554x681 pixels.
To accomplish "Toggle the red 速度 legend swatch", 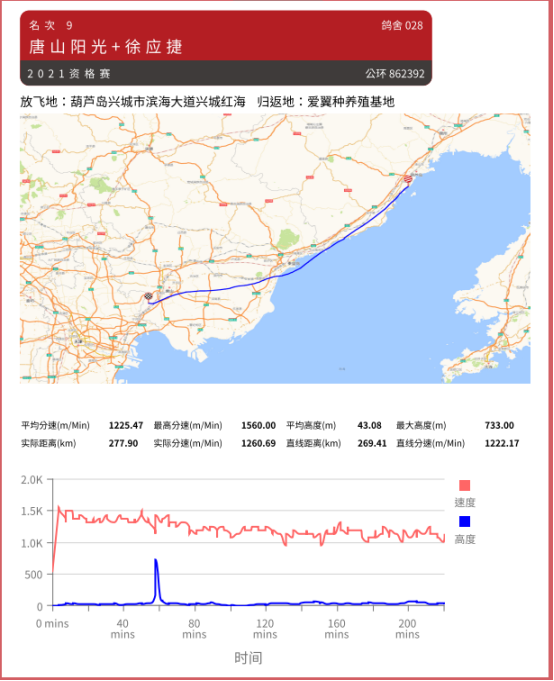I will click(465, 485).
